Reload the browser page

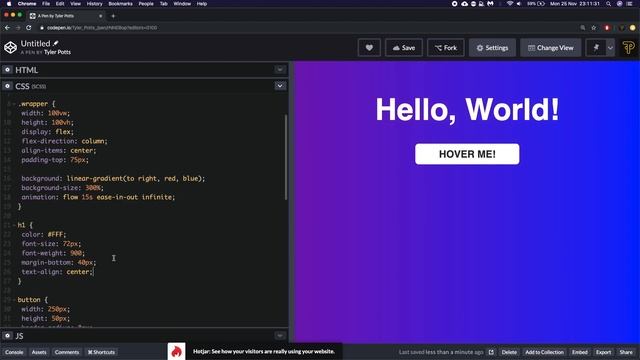coord(29,28)
